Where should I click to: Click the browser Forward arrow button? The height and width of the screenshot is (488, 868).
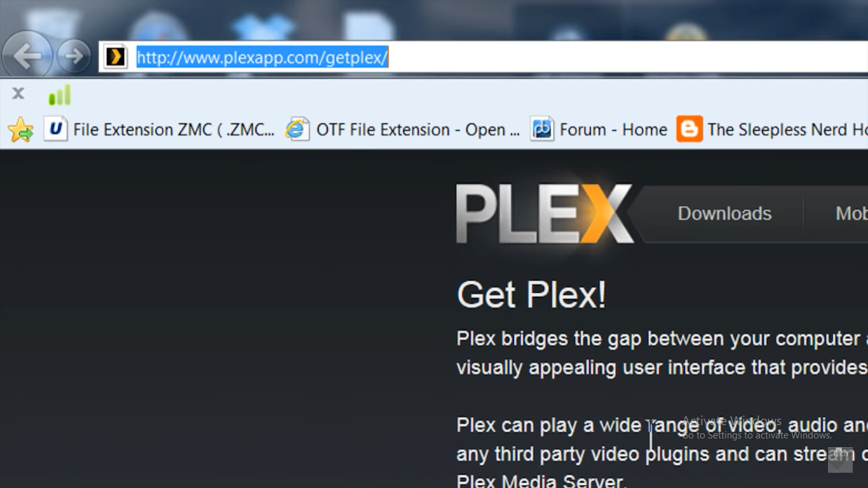(74, 57)
